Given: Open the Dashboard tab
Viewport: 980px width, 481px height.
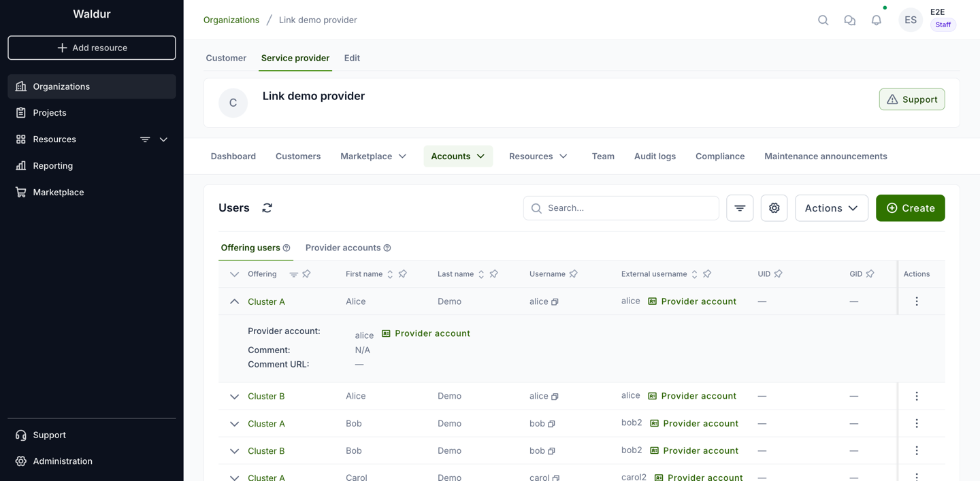Looking at the screenshot, I should [233, 156].
